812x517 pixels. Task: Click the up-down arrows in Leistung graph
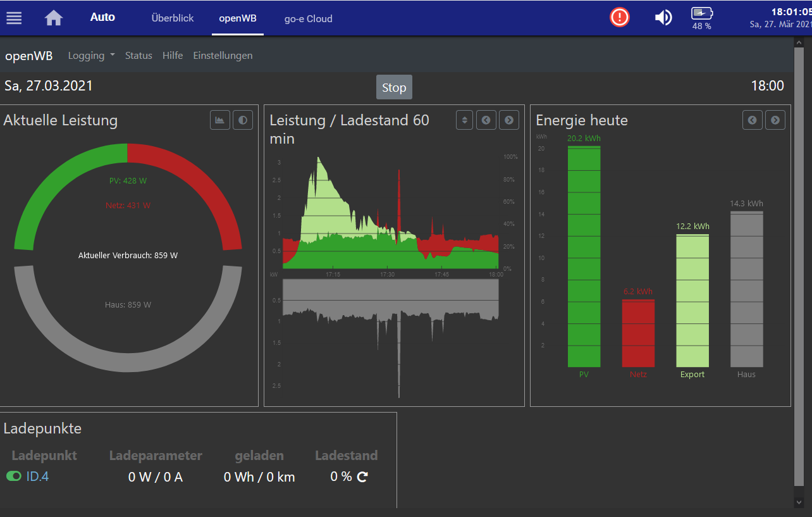click(x=465, y=120)
